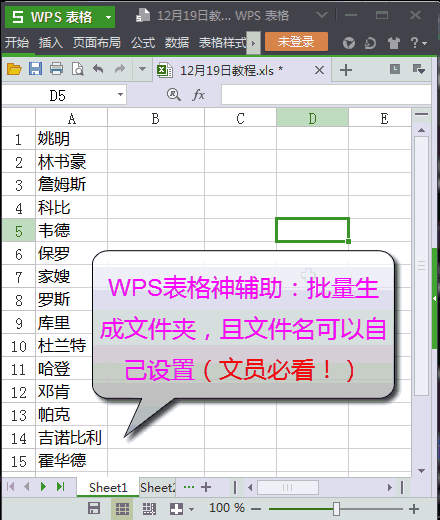Click the refresh/sync icon in the ribbon bar
440x520 pixels.
370,43
